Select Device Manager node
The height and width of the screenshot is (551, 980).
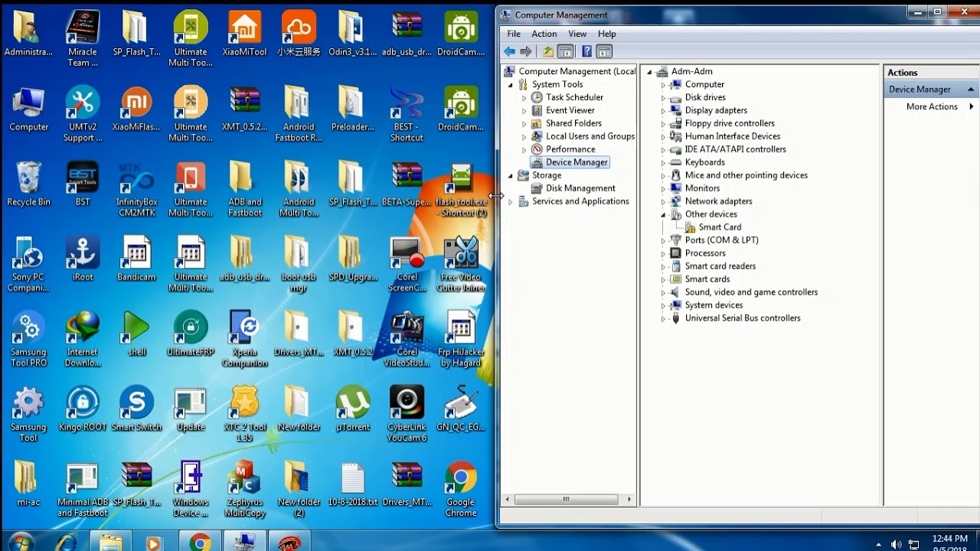coord(577,162)
